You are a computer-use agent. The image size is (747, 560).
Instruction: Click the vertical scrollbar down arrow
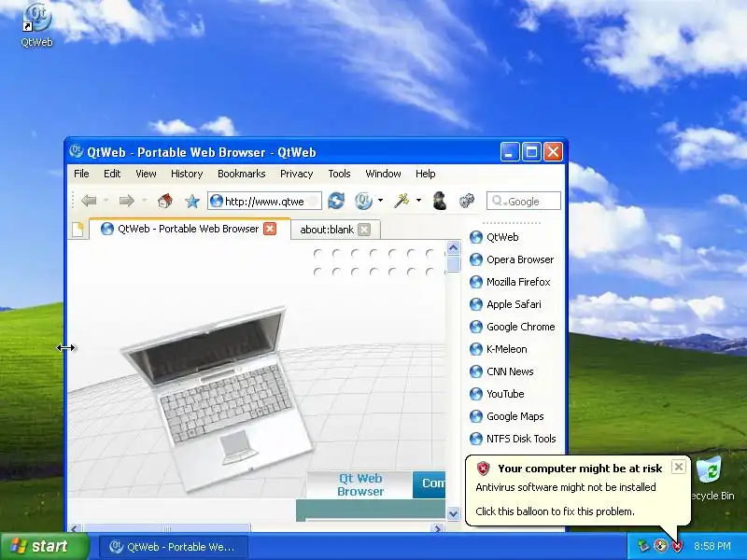pyautogui.click(x=453, y=513)
